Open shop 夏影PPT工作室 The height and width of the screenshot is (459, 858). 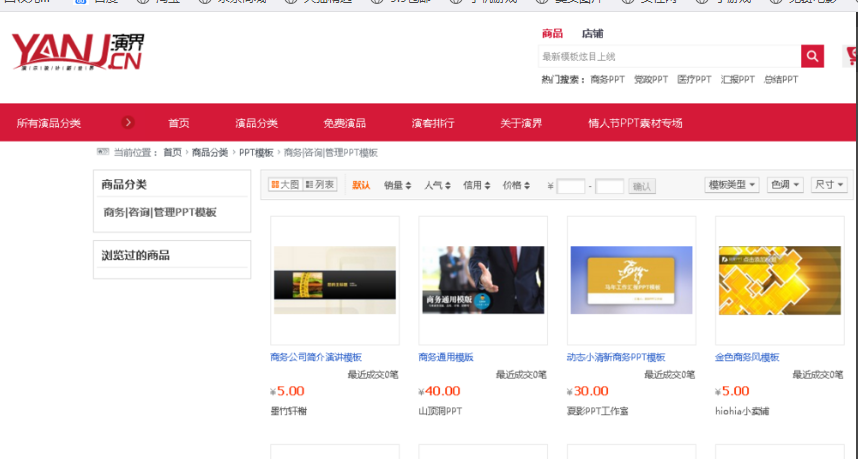[597, 411]
